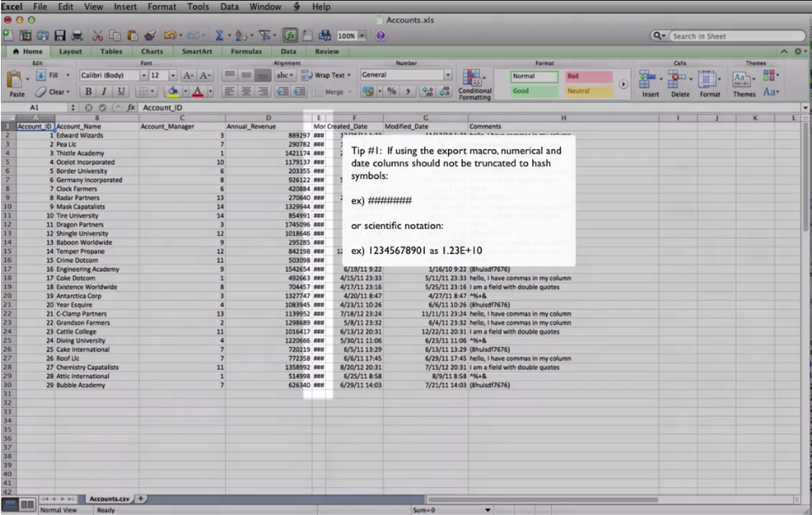Apply the Neutral cell style

tap(589, 92)
